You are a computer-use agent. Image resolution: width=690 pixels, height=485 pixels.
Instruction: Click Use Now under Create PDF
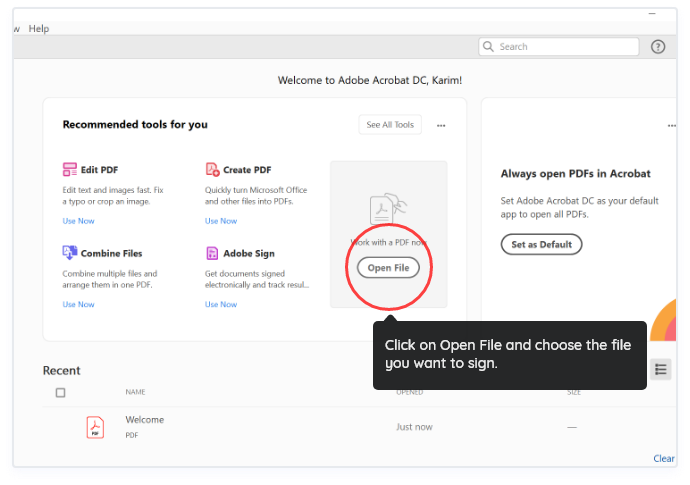point(221,221)
